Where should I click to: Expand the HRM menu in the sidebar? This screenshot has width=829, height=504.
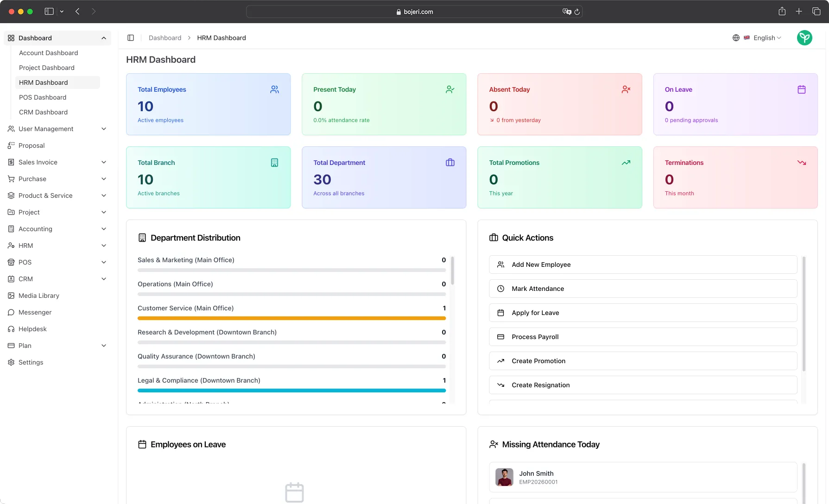click(x=103, y=246)
